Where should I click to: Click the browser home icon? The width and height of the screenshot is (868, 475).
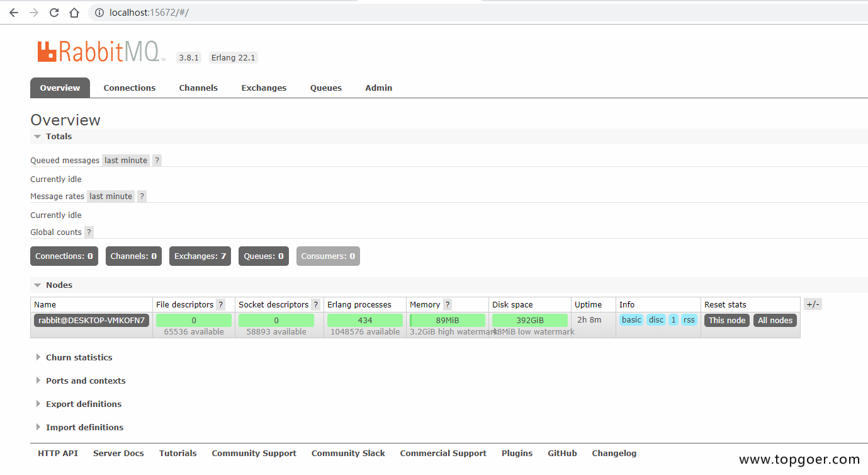74,13
